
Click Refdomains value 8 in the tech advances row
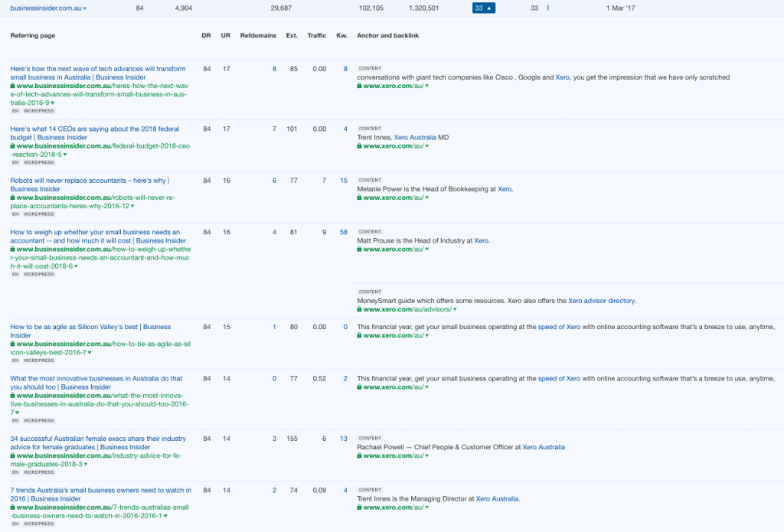274,69
